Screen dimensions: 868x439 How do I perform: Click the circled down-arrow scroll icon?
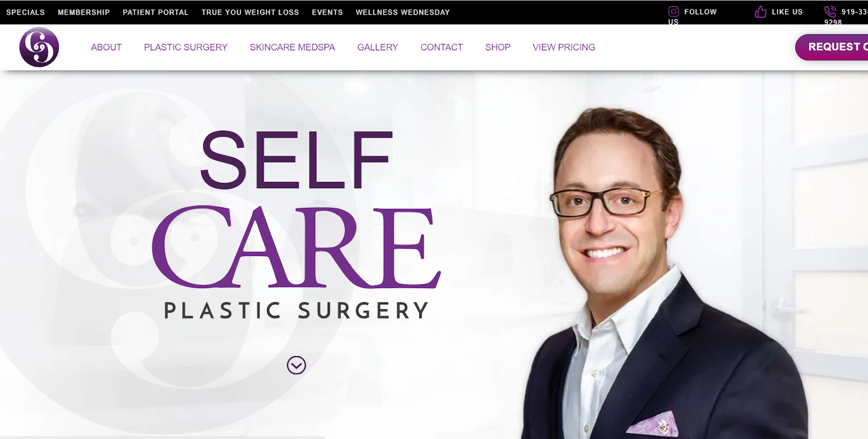coord(296,365)
